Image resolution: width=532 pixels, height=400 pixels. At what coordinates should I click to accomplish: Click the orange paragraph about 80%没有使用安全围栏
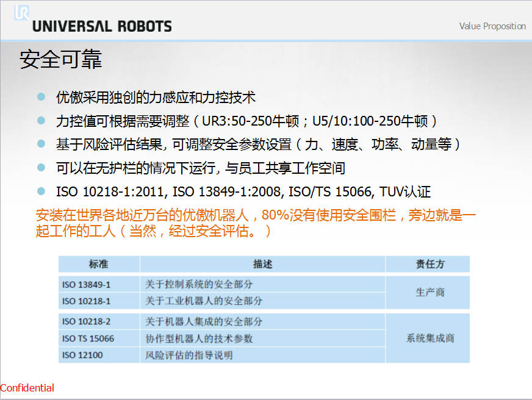tap(256, 223)
